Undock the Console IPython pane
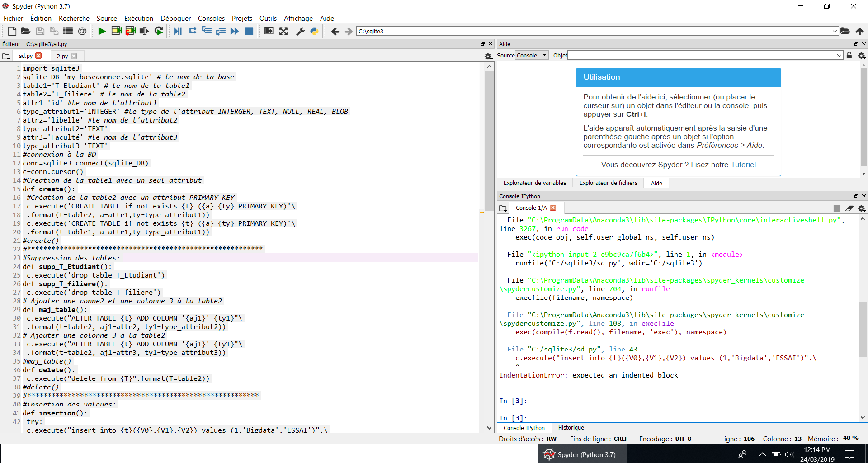The width and height of the screenshot is (868, 463). (x=856, y=196)
